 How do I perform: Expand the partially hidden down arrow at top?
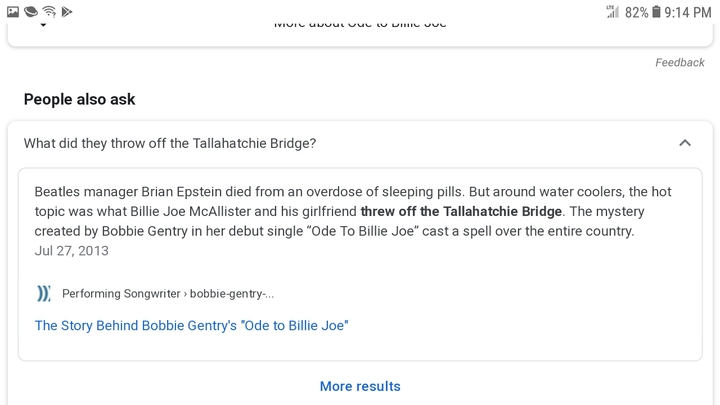43,25
